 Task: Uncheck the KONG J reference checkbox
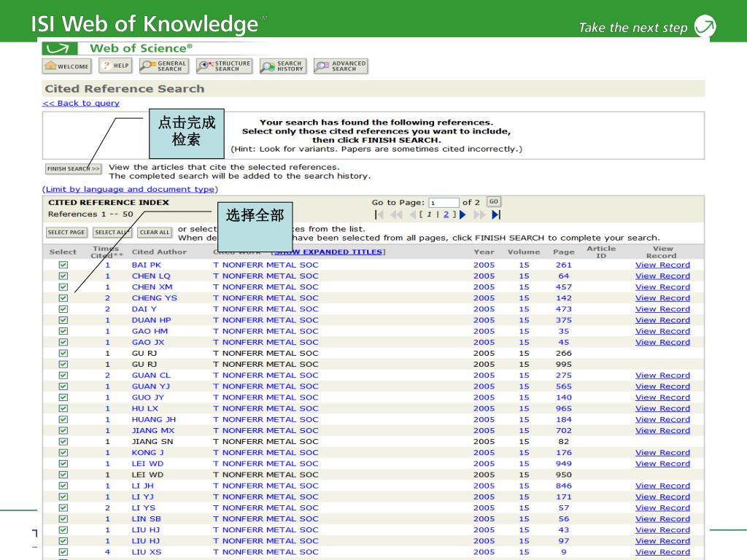coord(63,452)
